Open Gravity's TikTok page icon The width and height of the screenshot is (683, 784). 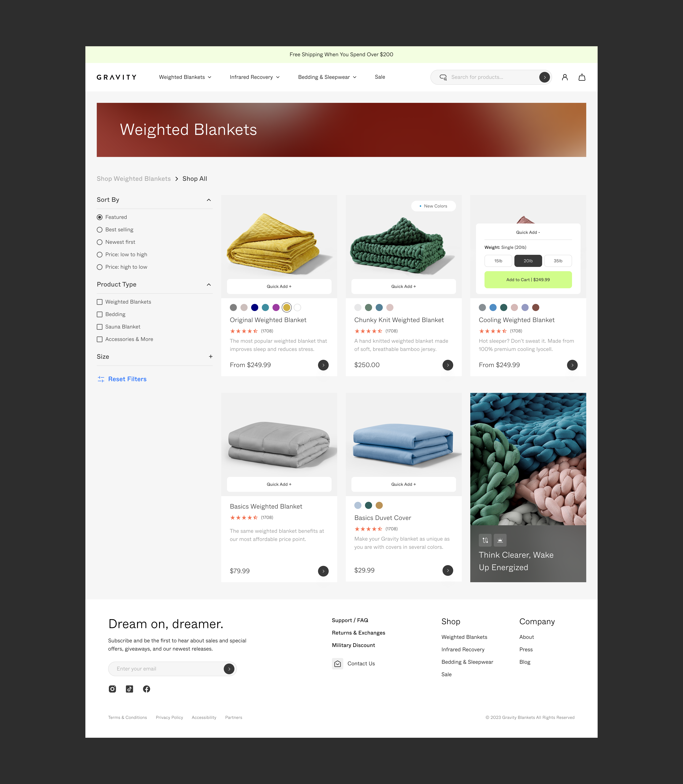click(x=130, y=689)
